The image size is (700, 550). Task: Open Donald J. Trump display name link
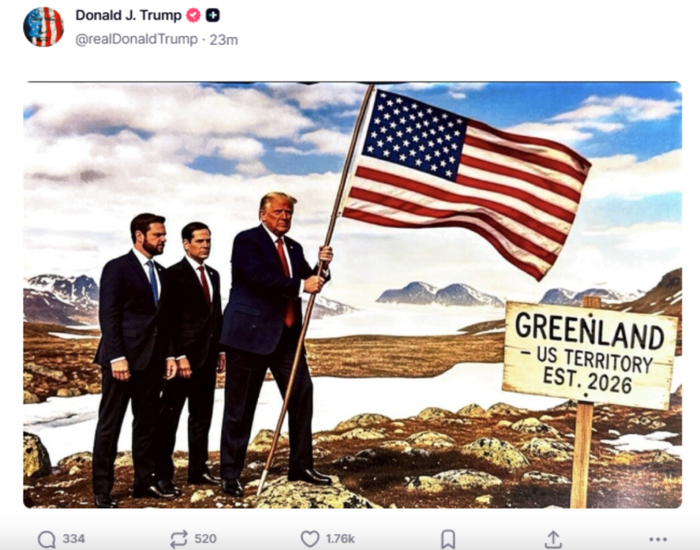pos(128,15)
